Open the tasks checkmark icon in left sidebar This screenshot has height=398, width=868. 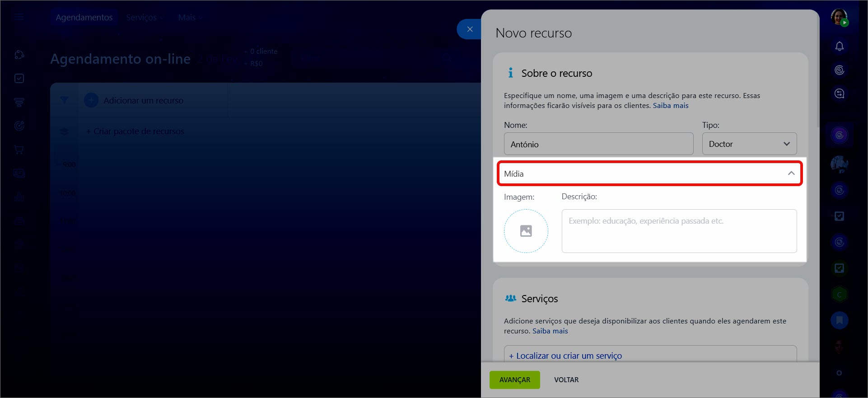coord(19,79)
